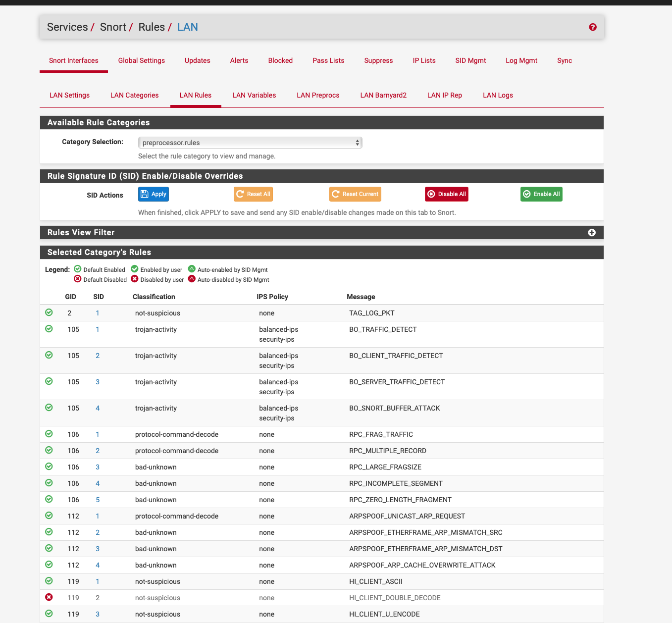Toggle state icon for RPC_FRAG_TRAFFIC rule
This screenshot has width=672, height=623.
click(49, 434)
